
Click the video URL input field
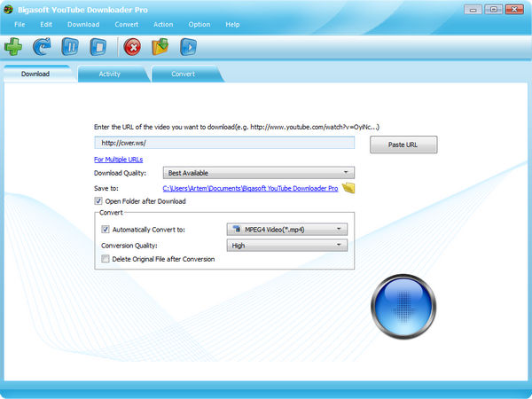click(224, 143)
